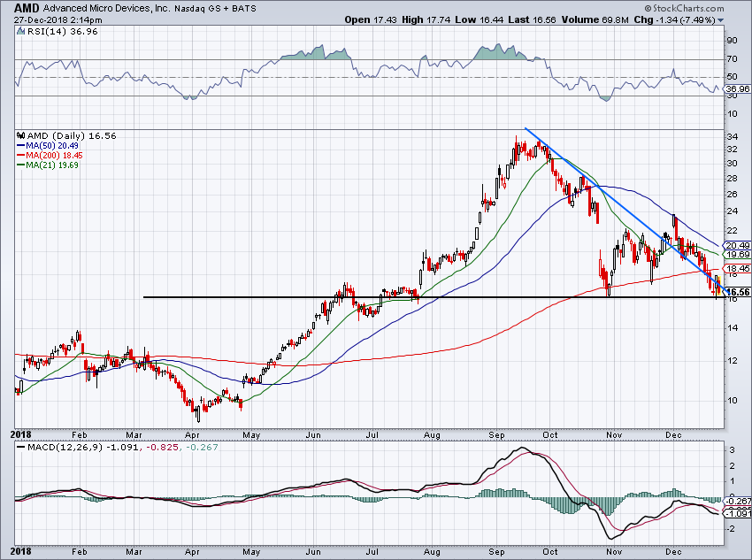Click the bold 16.56 last price tag
This screenshot has height=560, width=752.
[x=739, y=292]
